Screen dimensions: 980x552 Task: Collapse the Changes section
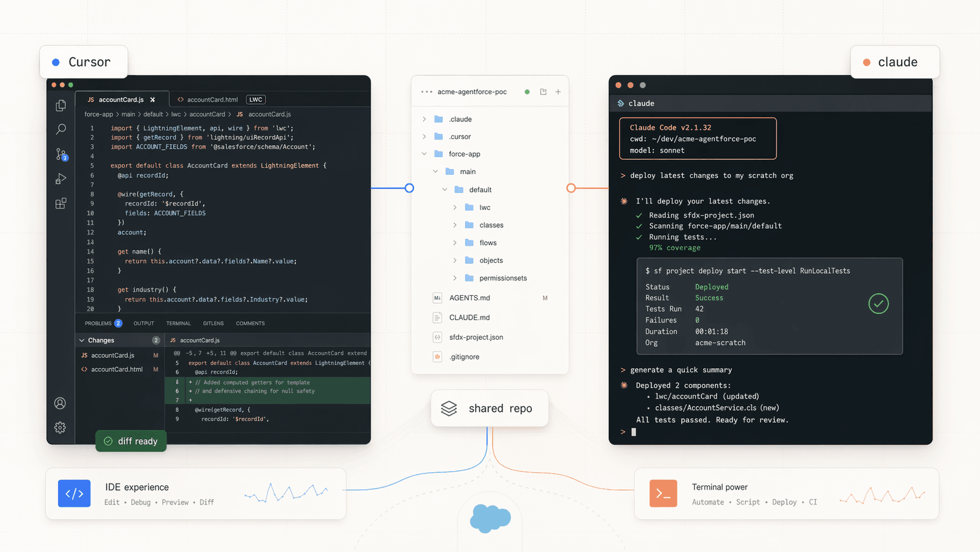click(x=82, y=340)
